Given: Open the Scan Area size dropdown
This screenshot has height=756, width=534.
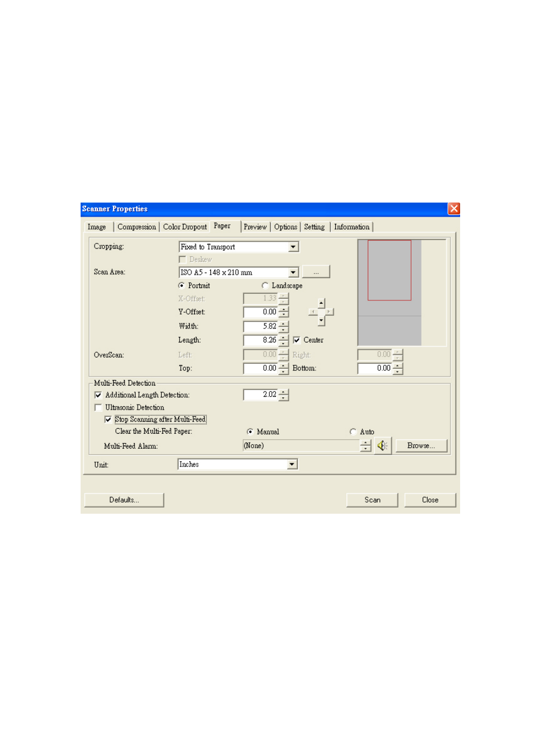Looking at the screenshot, I should pos(293,273).
